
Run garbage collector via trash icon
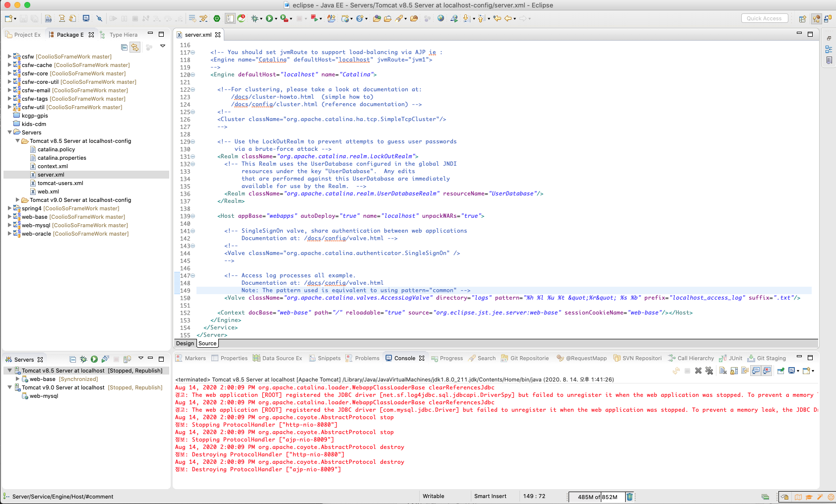tap(630, 497)
